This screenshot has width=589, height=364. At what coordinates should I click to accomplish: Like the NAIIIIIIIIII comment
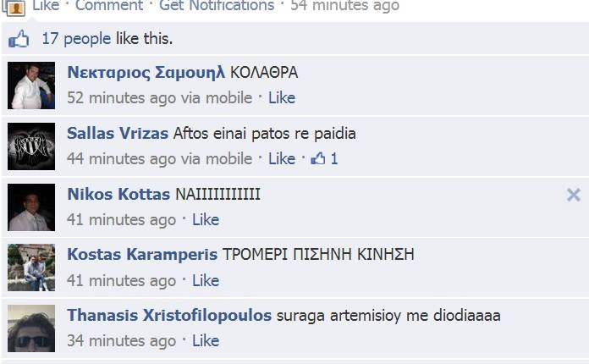206,220
